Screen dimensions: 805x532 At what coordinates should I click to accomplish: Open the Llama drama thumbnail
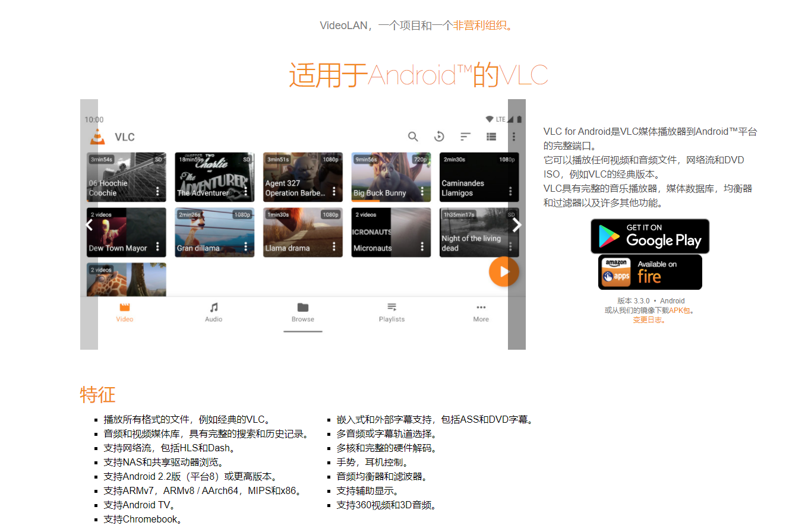(303, 232)
